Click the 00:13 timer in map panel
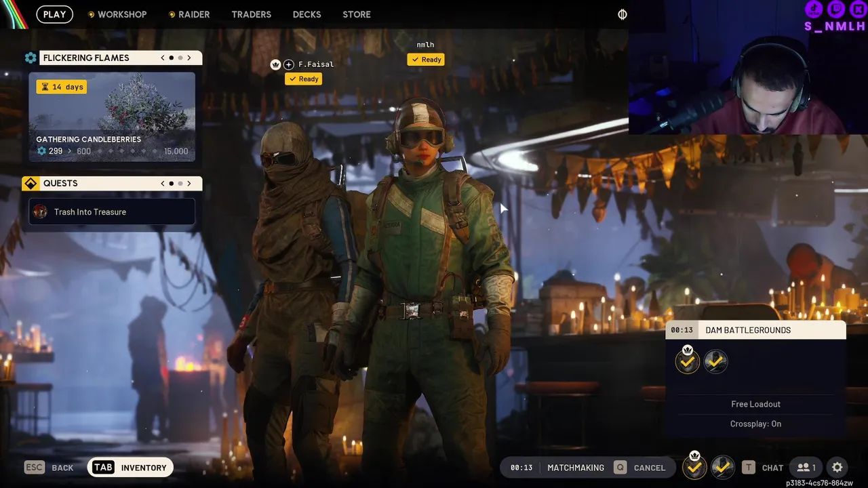 [x=682, y=330]
